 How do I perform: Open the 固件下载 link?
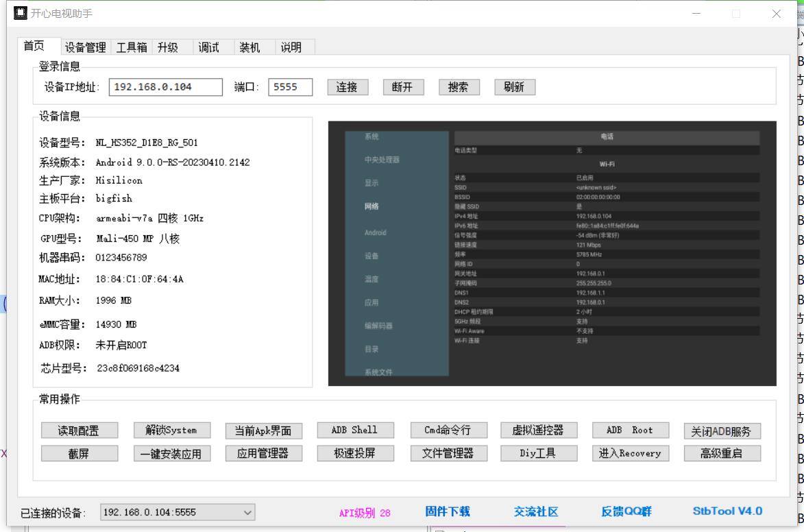[x=448, y=511]
